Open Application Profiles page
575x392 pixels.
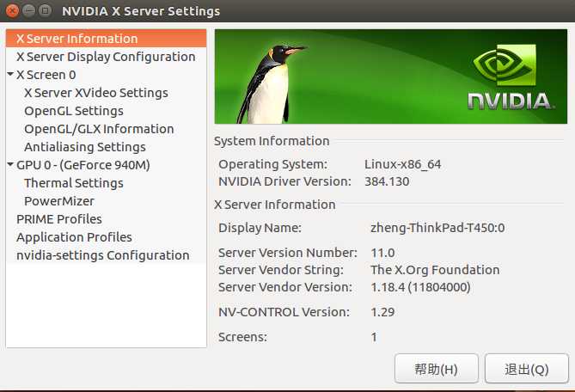(x=74, y=237)
